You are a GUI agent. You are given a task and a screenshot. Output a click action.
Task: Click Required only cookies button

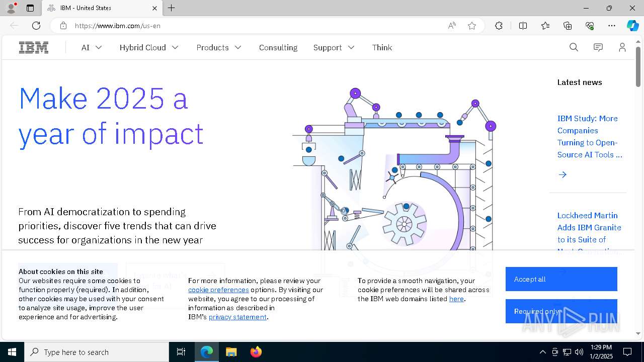coord(561,311)
